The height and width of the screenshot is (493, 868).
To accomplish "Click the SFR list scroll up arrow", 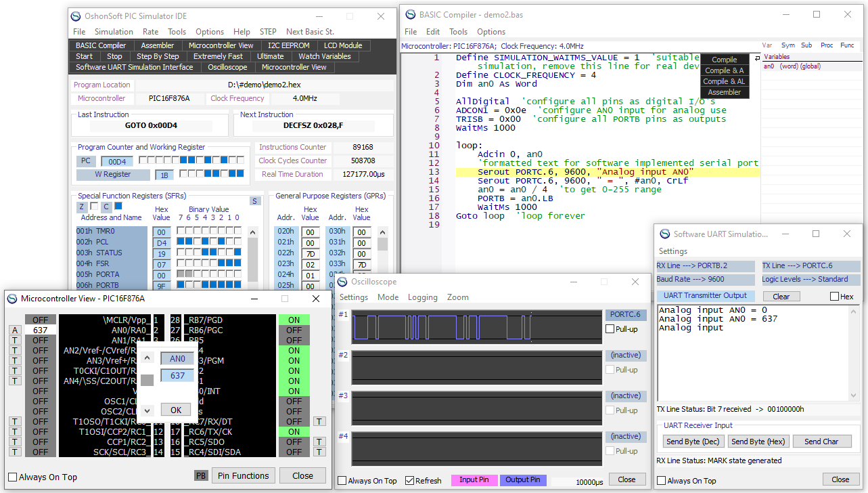I will (x=252, y=232).
